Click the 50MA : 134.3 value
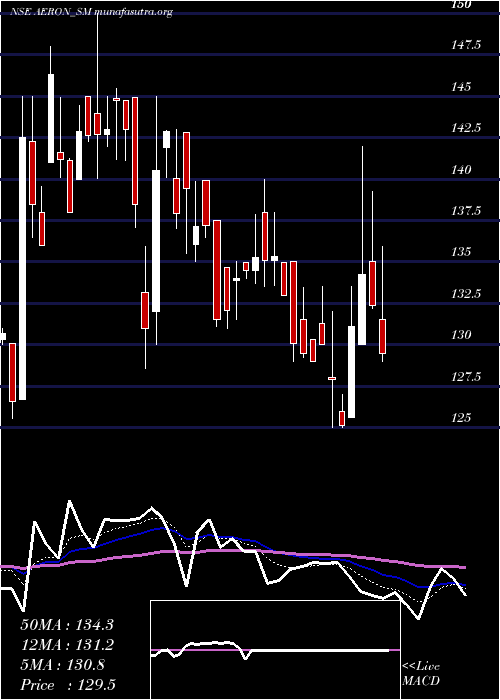Viewport: 500px width, 700px height. tap(67, 625)
